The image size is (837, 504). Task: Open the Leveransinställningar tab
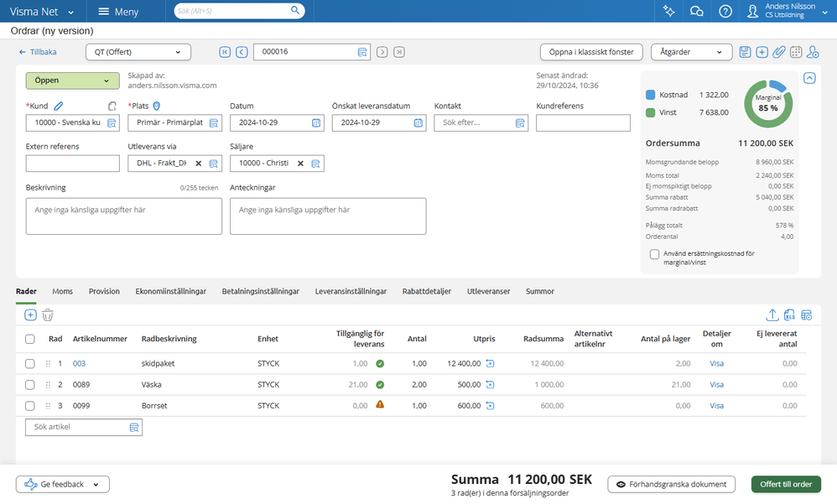(351, 291)
